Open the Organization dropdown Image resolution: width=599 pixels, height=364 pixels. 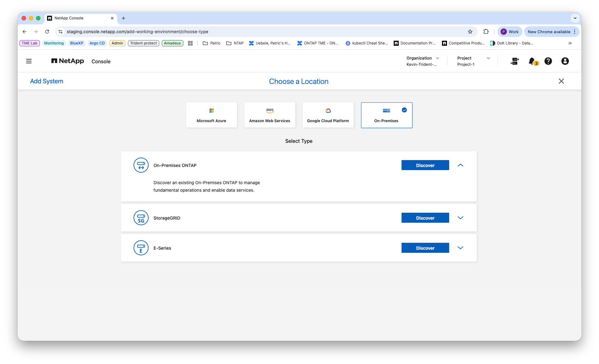[x=423, y=61]
